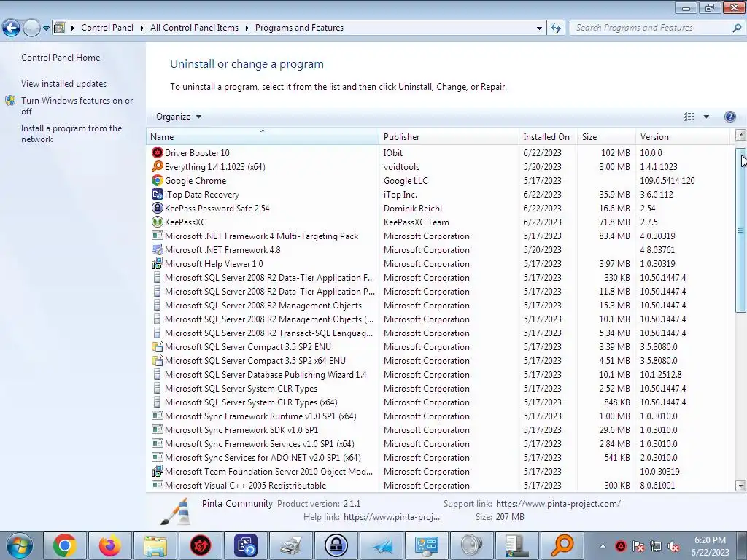Sort by the Name column header
Image resolution: width=747 pixels, height=560 pixels.
coord(263,136)
